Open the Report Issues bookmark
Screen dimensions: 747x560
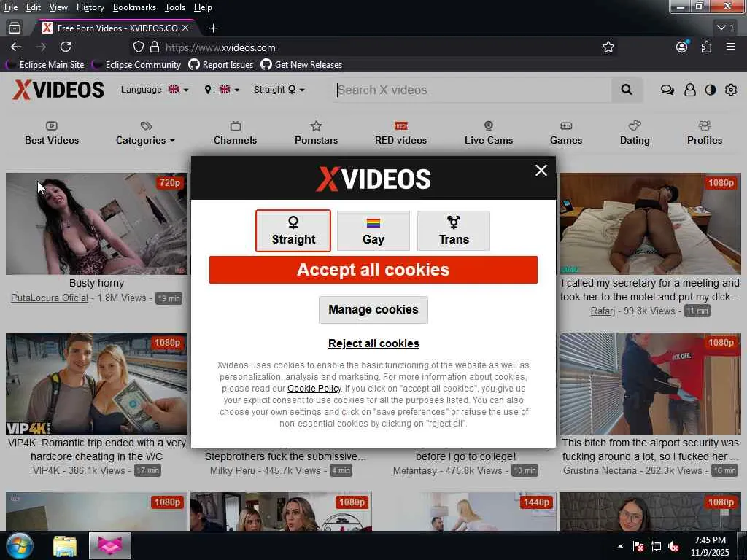tap(221, 65)
